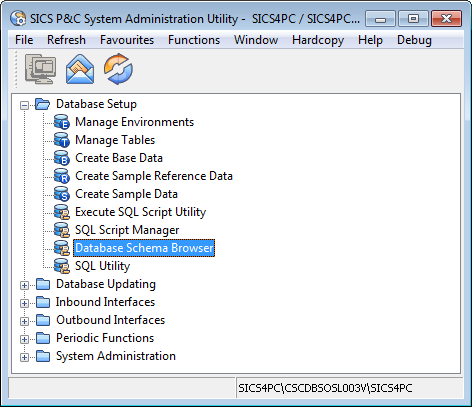Open the Hardcopy menu
The height and width of the screenshot is (407, 472).
coord(318,40)
